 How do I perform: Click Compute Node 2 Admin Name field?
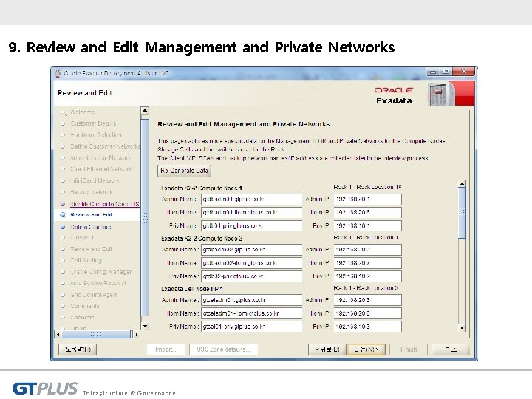[x=251, y=250]
